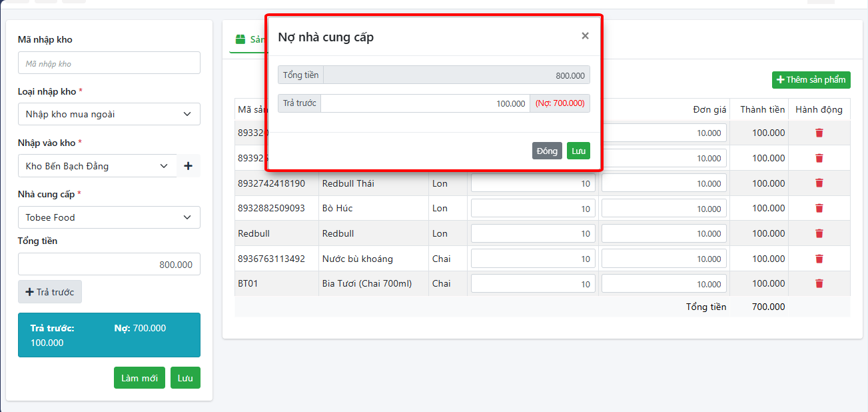This screenshot has width=868, height=412.
Task: Expand the Nhập vào kho warehouse dropdown
Action: tap(97, 166)
